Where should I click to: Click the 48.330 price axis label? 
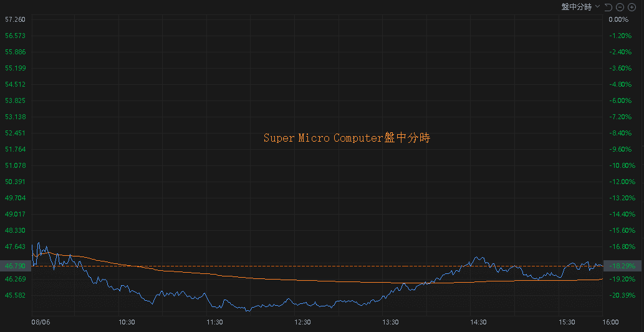(15, 230)
